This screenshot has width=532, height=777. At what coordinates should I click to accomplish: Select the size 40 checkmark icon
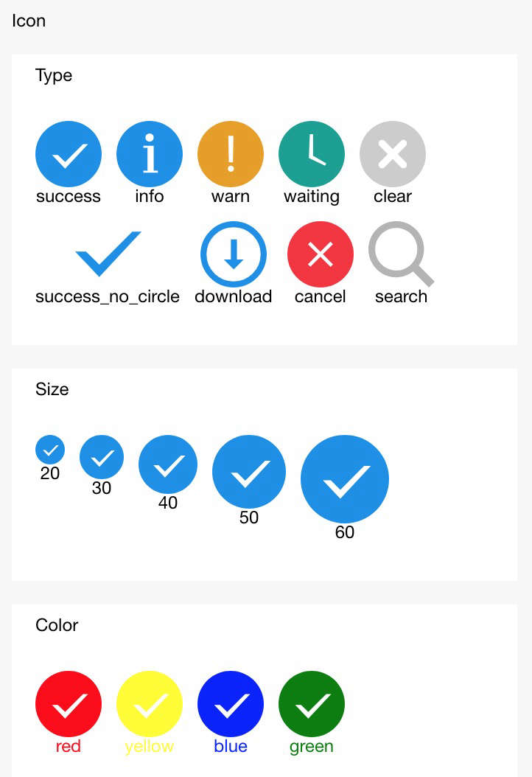point(168,465)
